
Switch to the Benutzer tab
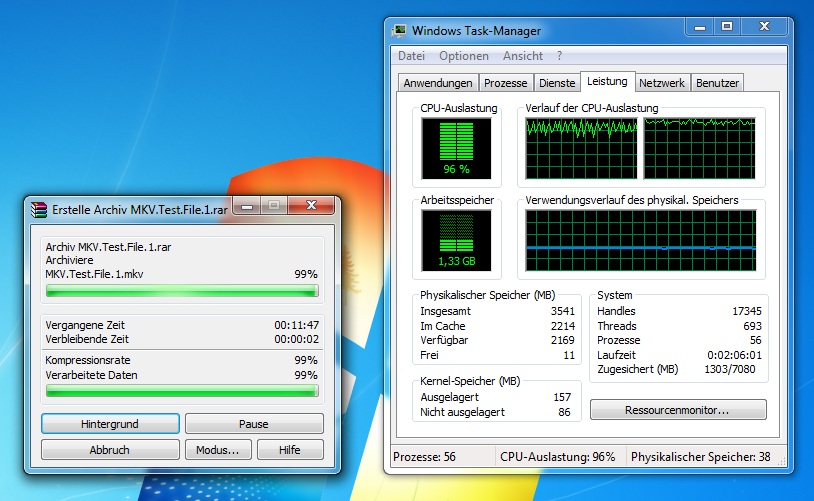coord(717,83)
